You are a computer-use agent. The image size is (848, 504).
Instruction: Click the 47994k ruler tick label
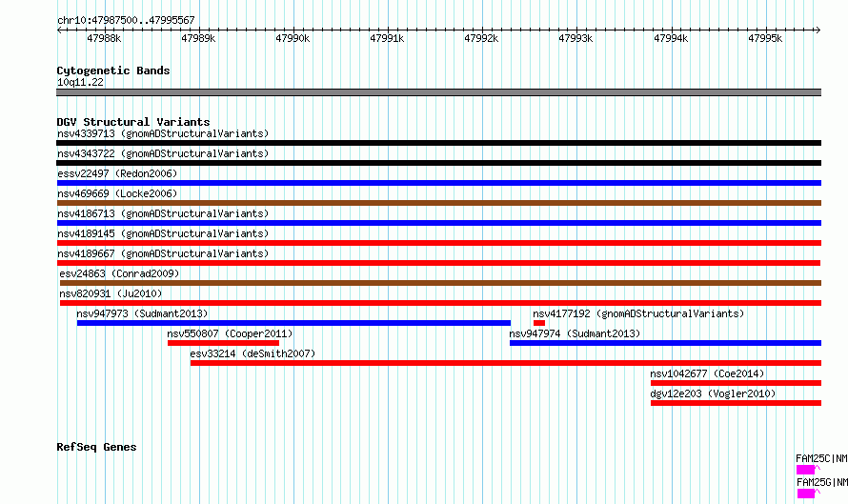tap(671, 38)
